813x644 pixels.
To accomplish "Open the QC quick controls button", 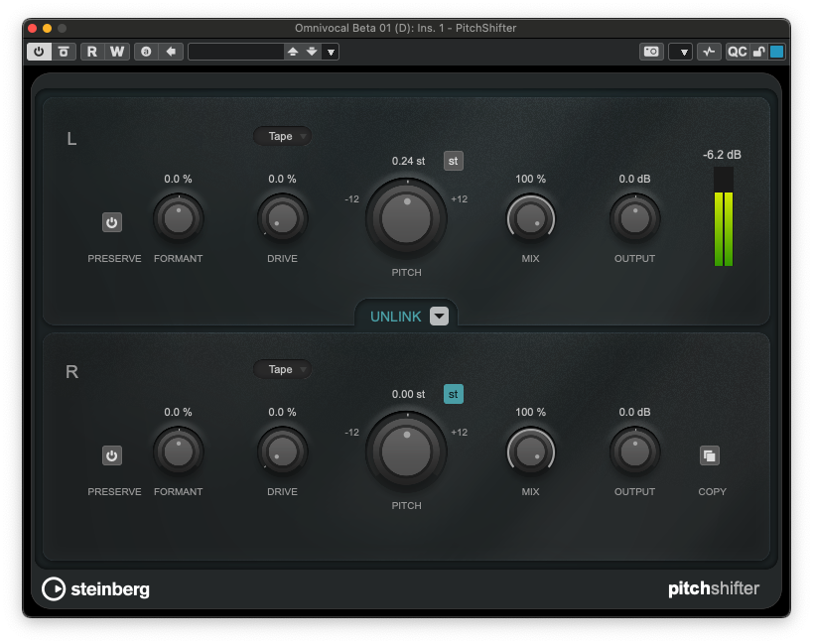I will [x=737, y=52].
